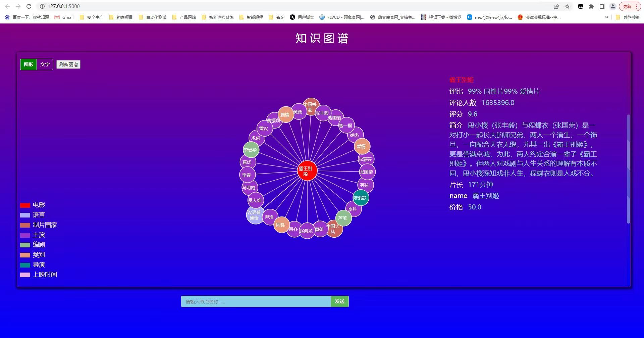
Task: Click the 法律法规标准 bookmark entry
Action: pos(539,17)
